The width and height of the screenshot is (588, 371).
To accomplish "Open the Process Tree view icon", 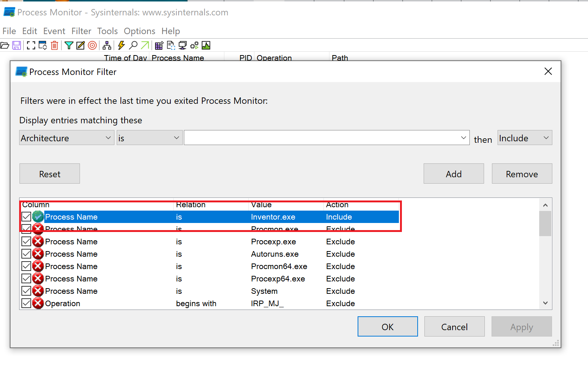I will [107, 45].
